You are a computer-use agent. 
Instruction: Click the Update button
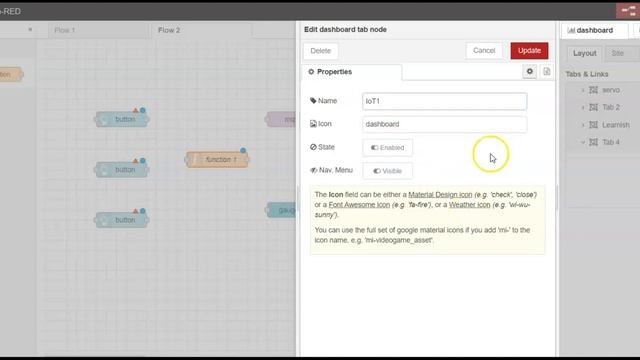tap(529, 51)
